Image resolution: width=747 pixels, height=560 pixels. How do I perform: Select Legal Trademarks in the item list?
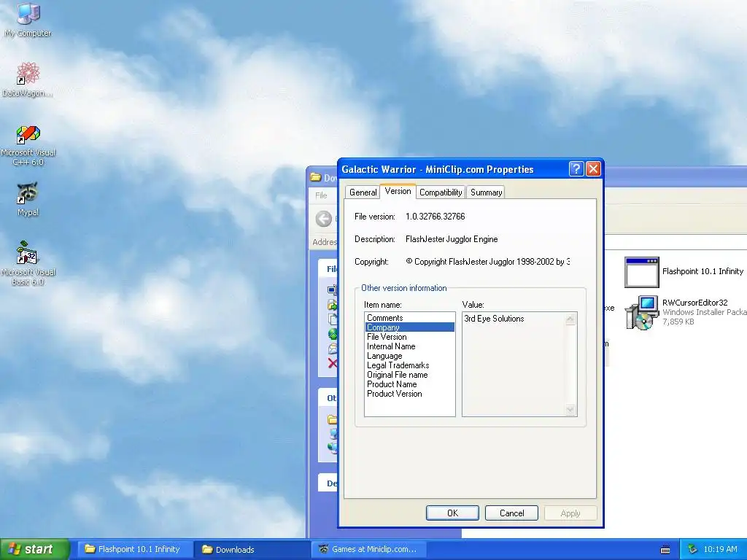pos(410,365)
